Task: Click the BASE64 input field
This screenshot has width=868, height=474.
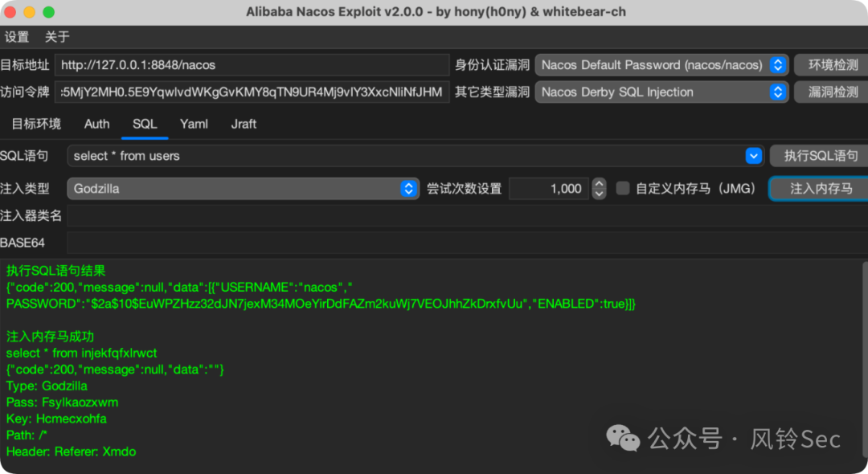Action: (467, 243)
